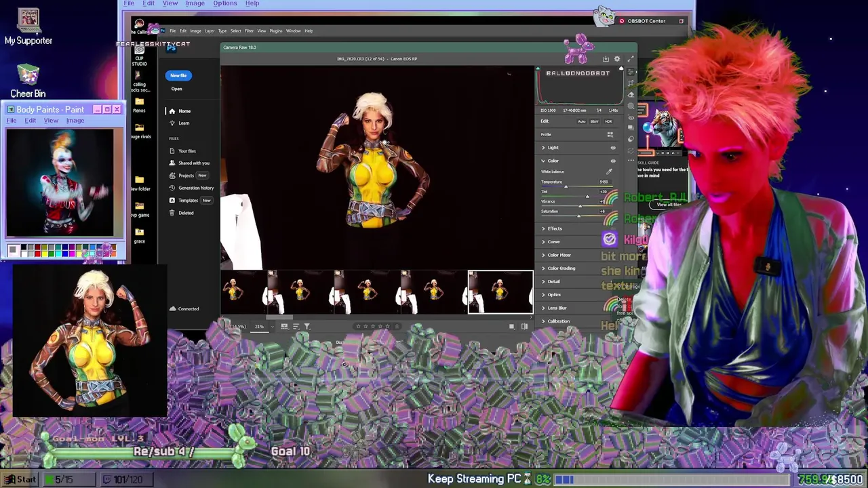The image size is (868, 488).
Task: Set first rating star in filmstrip bar
Action: [x=358, y=326]
